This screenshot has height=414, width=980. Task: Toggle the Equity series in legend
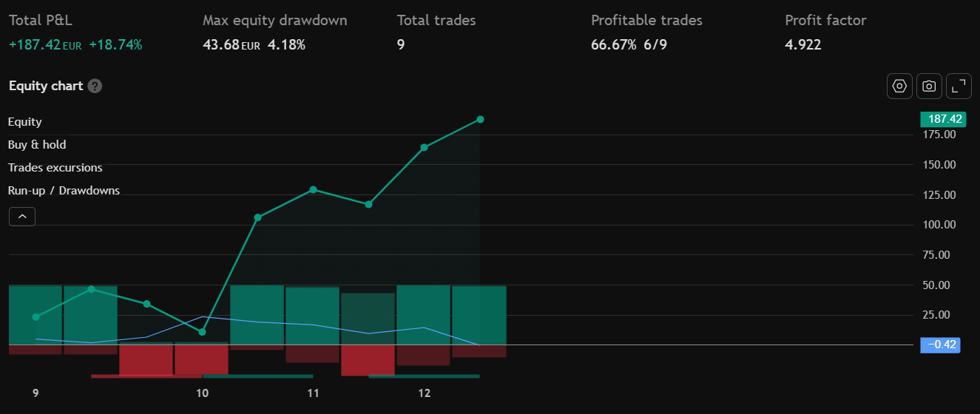(x=25, y=122)
